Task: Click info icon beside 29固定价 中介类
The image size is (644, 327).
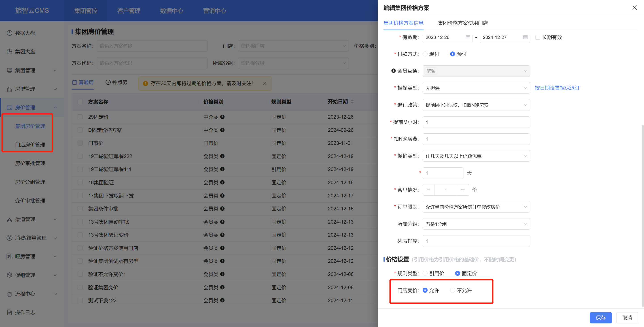Action: pyautogui.click(x=222, y=117)
